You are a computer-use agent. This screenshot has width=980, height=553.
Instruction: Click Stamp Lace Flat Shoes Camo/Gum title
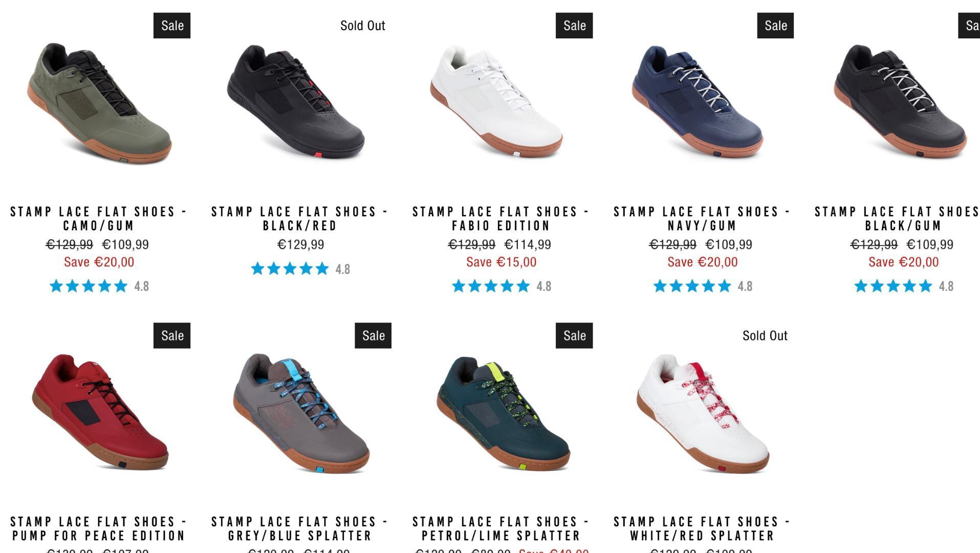(99, 219)
